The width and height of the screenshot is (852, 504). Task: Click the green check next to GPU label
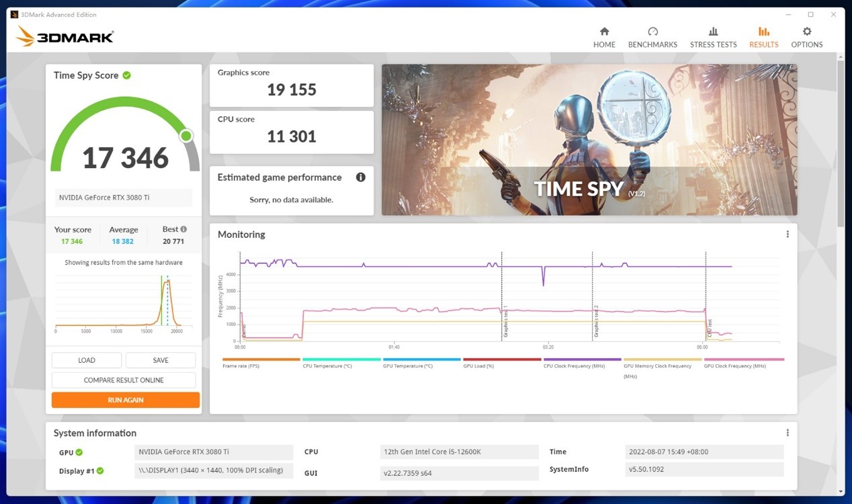coord(79,452)
